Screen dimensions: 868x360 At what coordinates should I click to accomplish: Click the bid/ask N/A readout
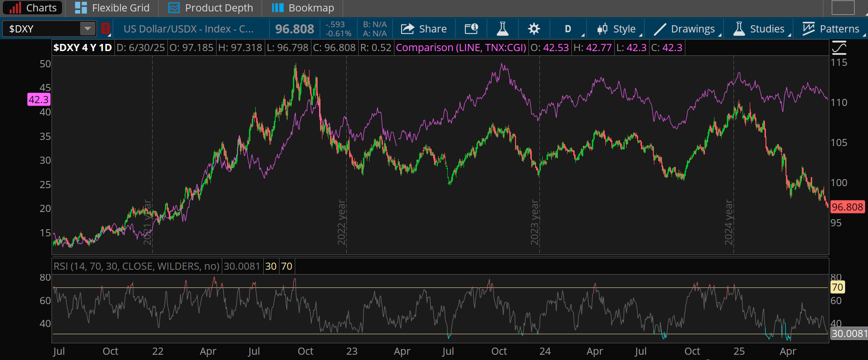(374, 29)
